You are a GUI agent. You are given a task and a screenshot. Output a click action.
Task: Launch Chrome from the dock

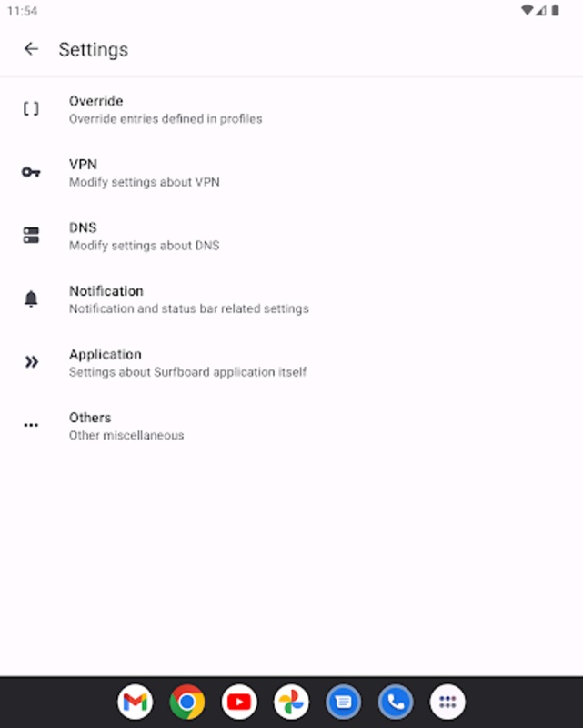pyautogui.click(x=187, y=702)
